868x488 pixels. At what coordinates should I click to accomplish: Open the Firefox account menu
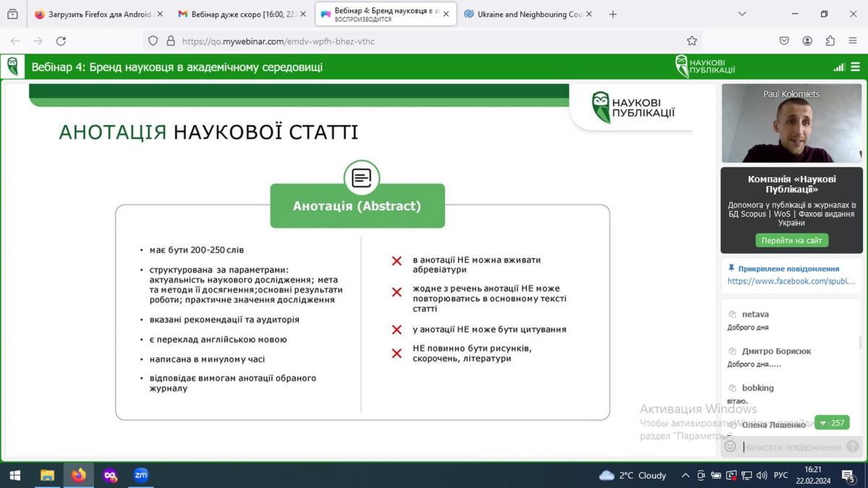[807, 41]
